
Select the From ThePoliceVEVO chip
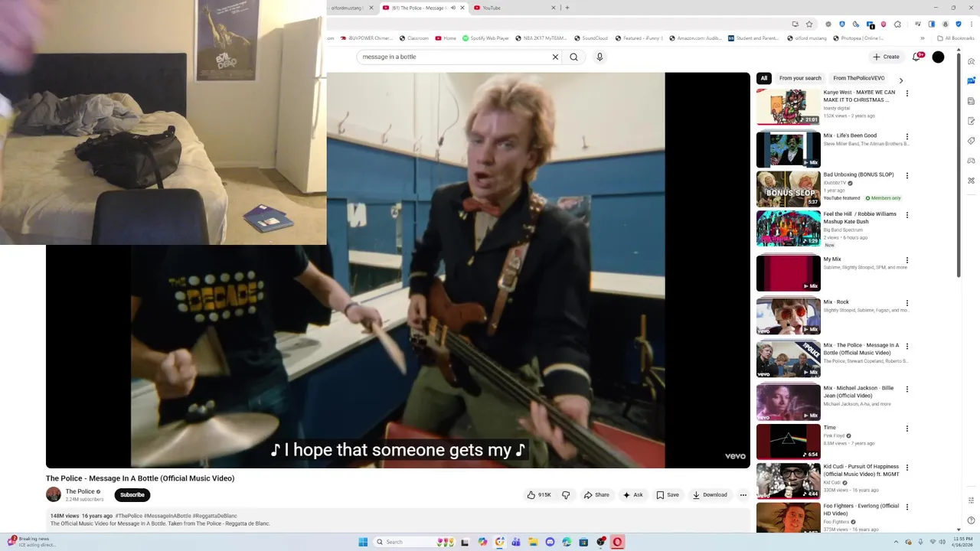click(859, 78)
